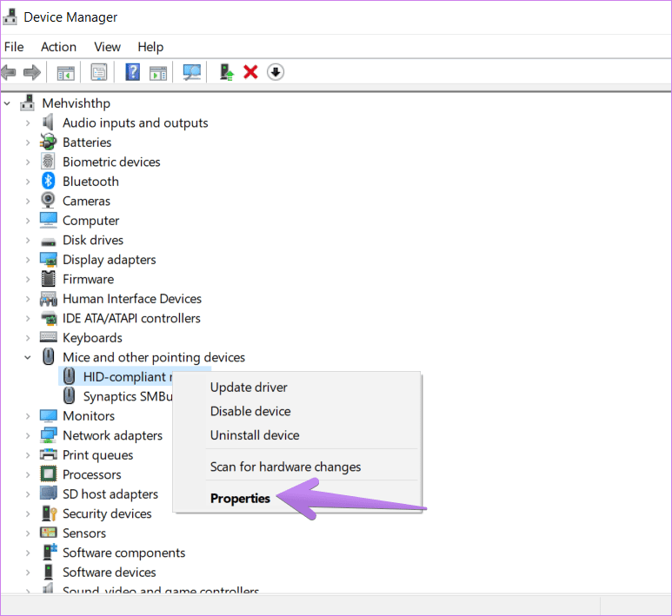The image size is (672, 616).
Task: Expand the Network adapters chevron
Action: [28, 435]
